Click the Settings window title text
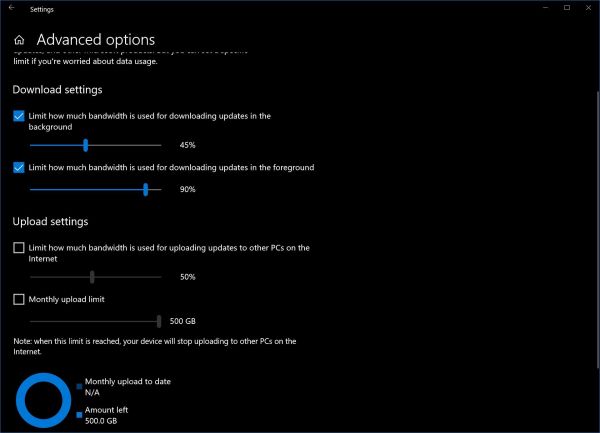 [43, 9]
